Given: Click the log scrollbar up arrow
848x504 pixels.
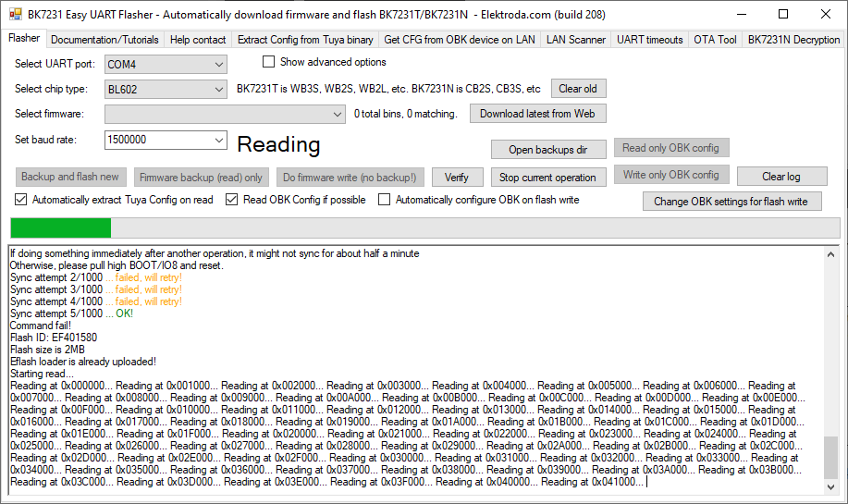Looking at the screenshot, I should click(x=831, y=254).
